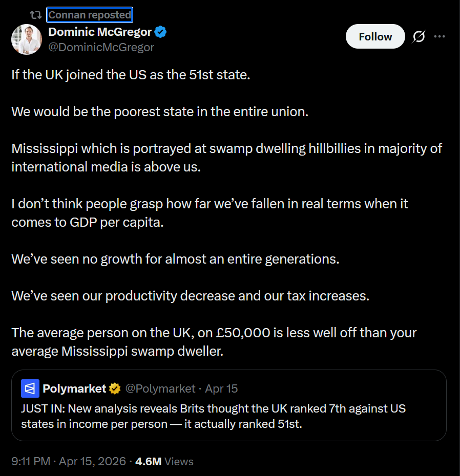Open the three-dot more options menu
This screenshot has height=476, width=460.
click(x=440, y=37)
